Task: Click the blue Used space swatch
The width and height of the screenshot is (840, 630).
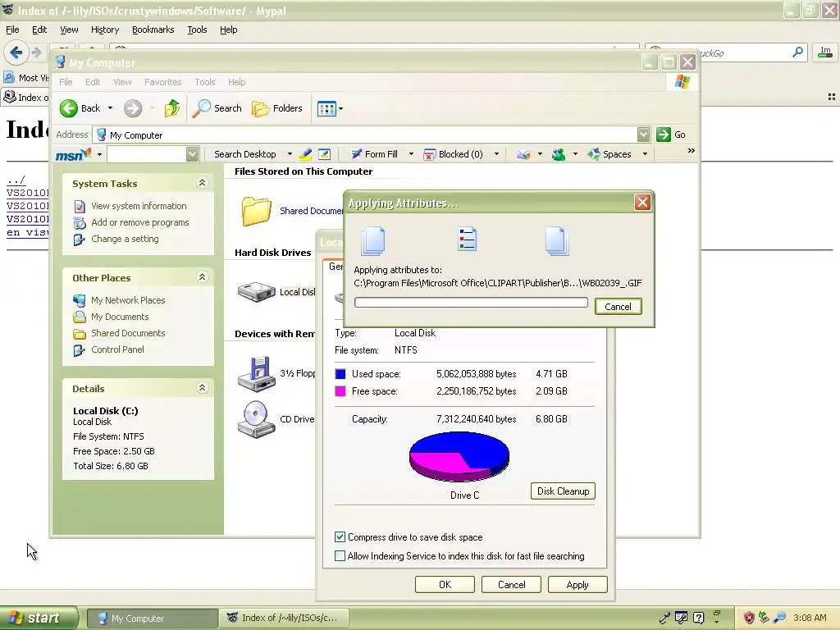Action: coord(340,374)
